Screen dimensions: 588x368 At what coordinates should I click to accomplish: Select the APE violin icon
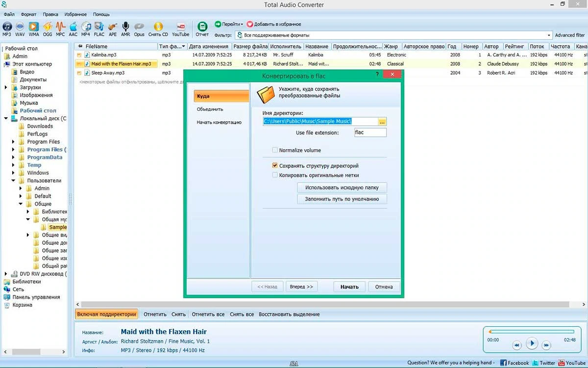pos(113,29)
